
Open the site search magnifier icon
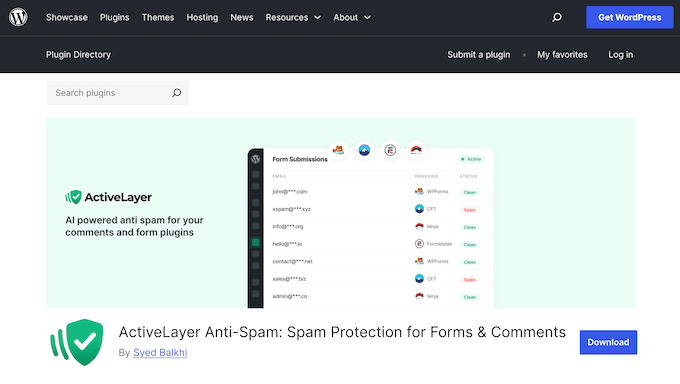coord(557,17)
